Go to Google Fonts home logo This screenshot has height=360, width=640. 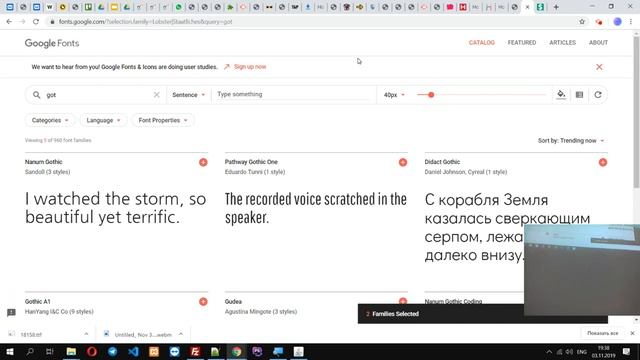tap(52, 43)
